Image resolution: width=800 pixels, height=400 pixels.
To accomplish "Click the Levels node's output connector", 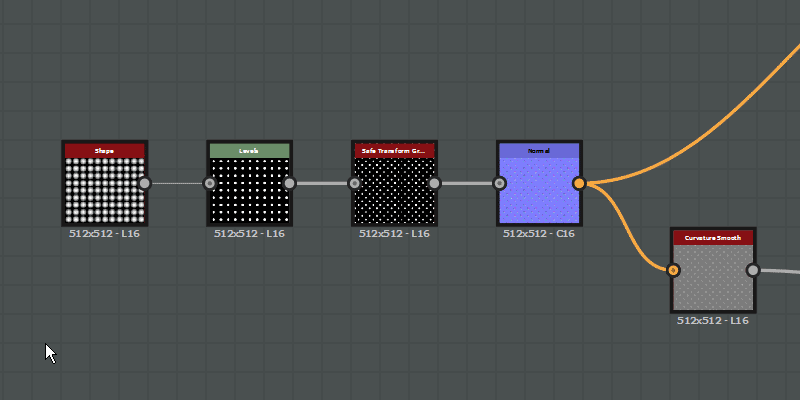I will [290, 183].
